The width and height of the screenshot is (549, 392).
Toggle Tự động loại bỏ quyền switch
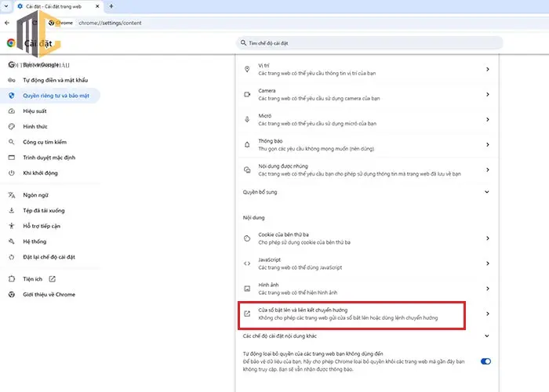click(x=485, y=361)
